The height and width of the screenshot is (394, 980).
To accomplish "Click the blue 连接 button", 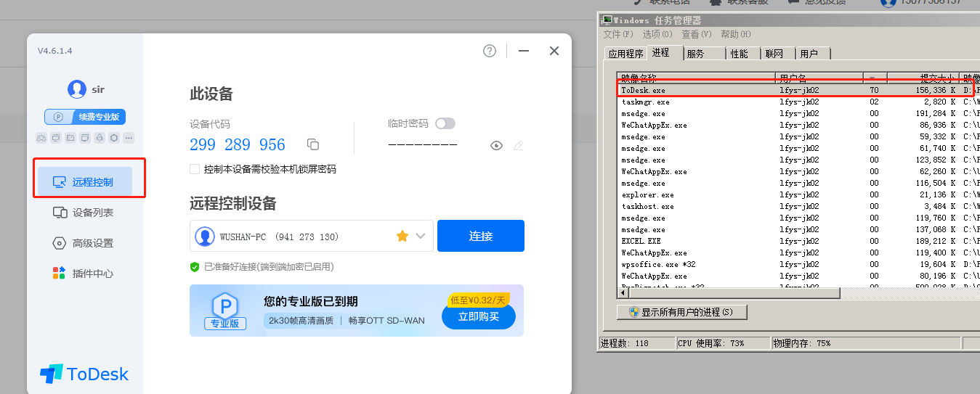I will pos(481,236).
